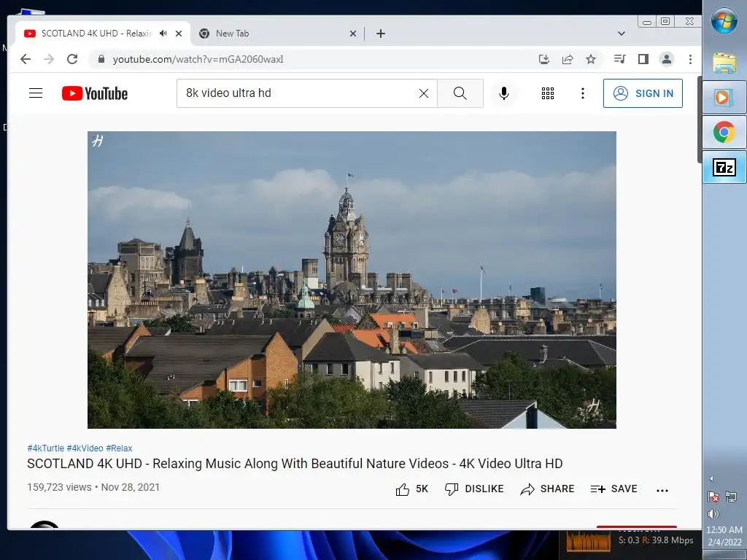Screen dimensions: 747x560
Task: Click the SHARE button
Action: coord(547,489)
